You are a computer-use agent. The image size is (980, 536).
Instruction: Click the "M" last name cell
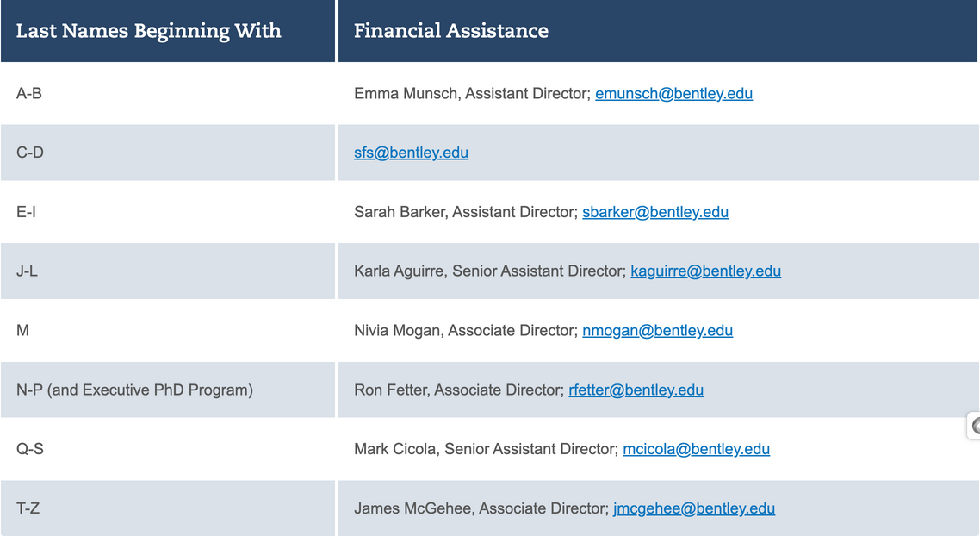pos(22,331)
